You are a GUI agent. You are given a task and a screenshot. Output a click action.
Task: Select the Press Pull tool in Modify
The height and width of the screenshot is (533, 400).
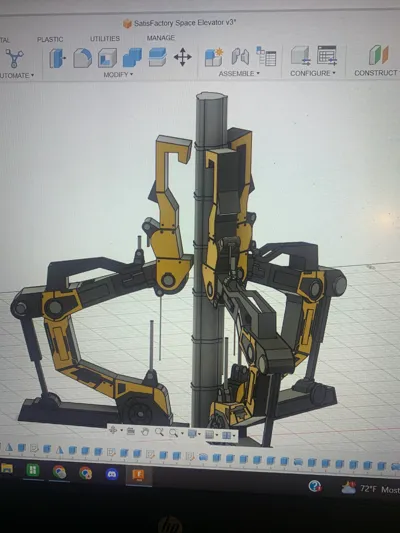[x=57, y=58]
